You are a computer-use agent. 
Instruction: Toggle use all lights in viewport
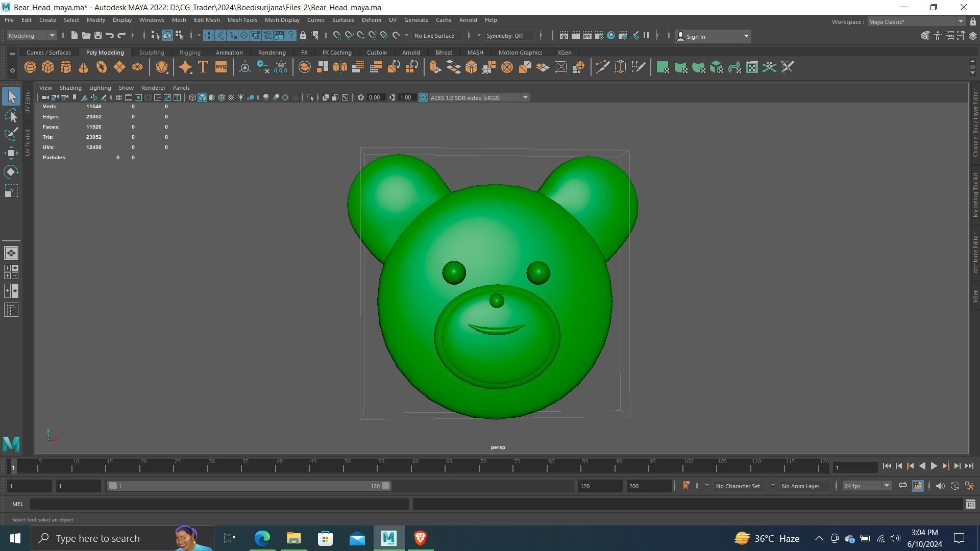(241, 97)
